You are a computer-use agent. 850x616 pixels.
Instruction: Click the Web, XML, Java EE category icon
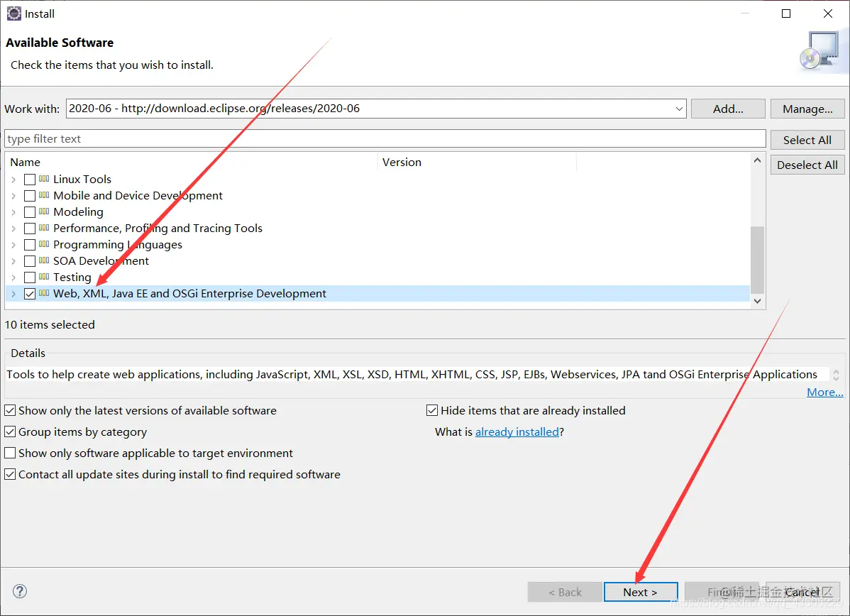point(44,293)
